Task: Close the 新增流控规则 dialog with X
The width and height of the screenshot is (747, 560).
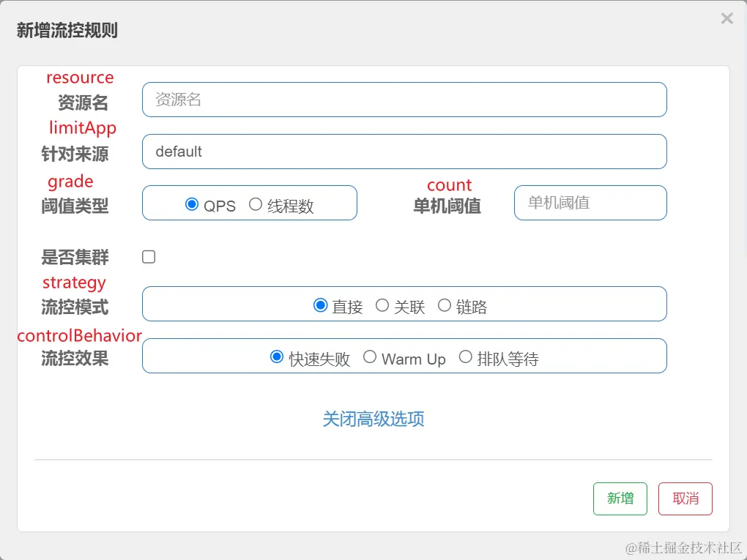Action: [x=726, y=18]
